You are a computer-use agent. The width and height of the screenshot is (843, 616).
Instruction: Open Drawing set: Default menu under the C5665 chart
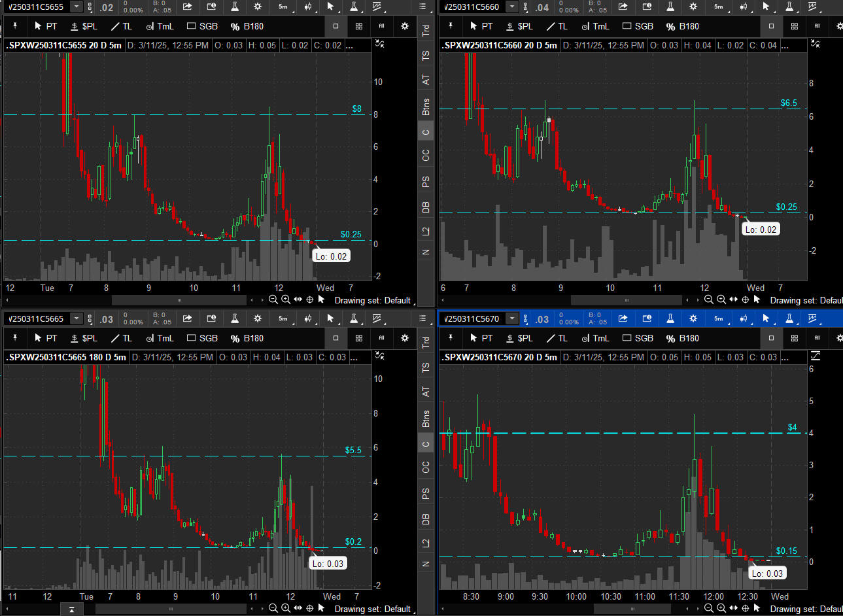pos(372,609)
